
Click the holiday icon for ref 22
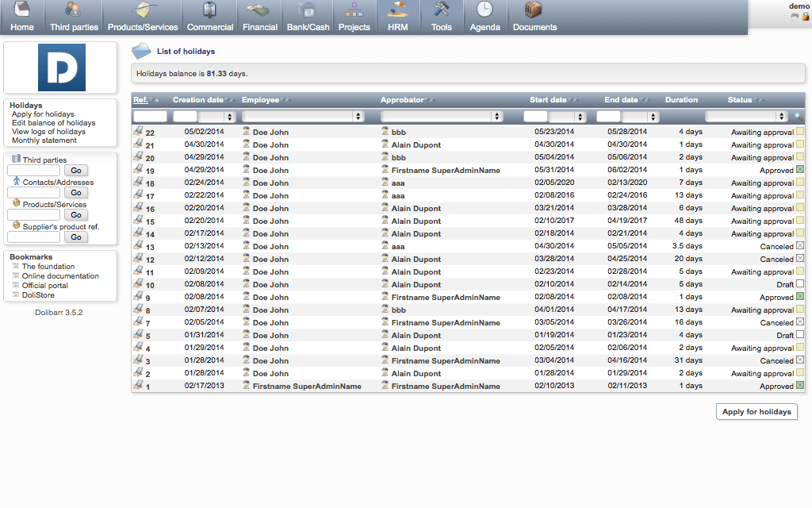click(x=138, y=132)
